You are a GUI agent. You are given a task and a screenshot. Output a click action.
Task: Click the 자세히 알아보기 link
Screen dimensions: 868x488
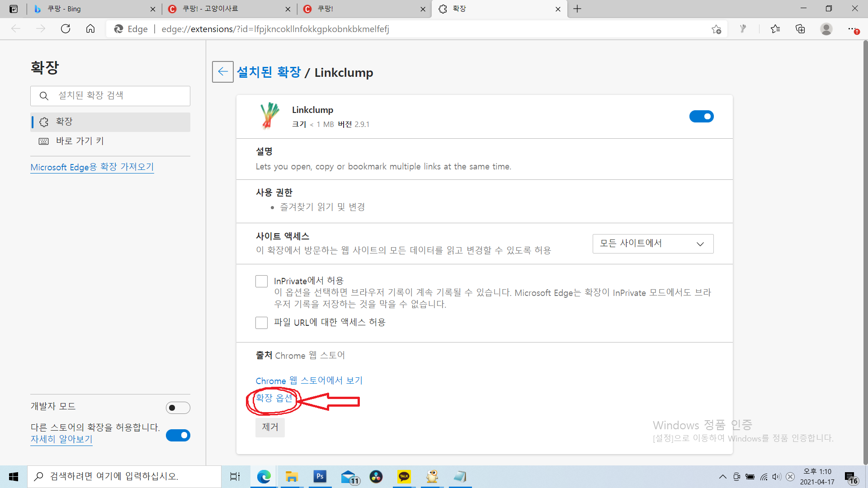[x=61, y=439]
